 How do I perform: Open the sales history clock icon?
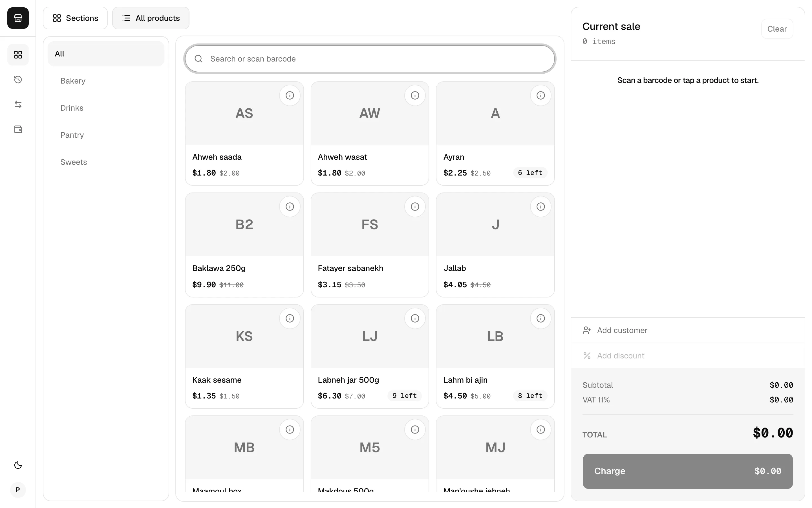(x=18, y=80)
